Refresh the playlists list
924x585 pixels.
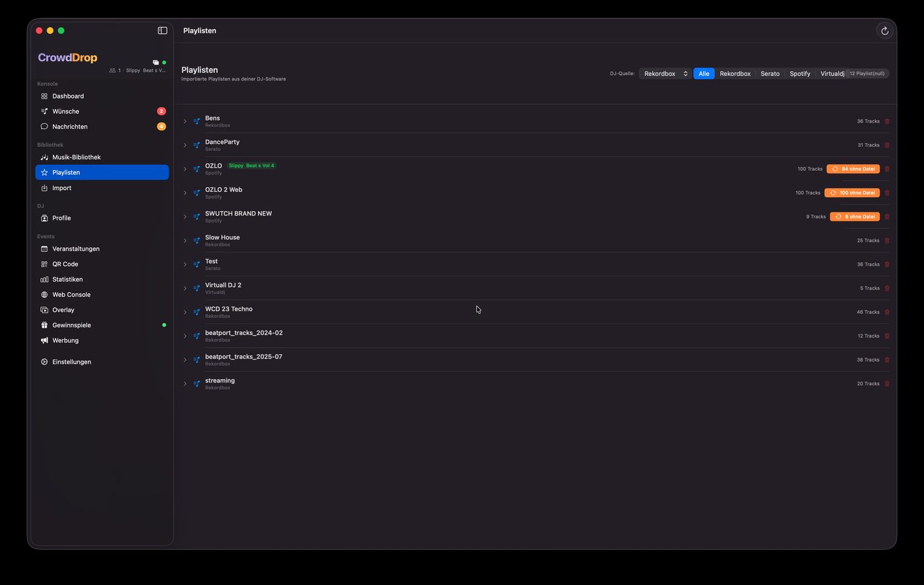click(884, 30)
